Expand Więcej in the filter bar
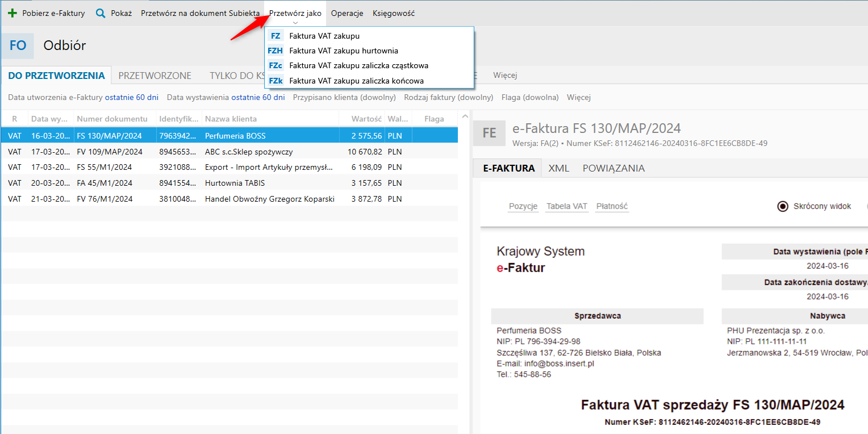 (x=579, y=97)
